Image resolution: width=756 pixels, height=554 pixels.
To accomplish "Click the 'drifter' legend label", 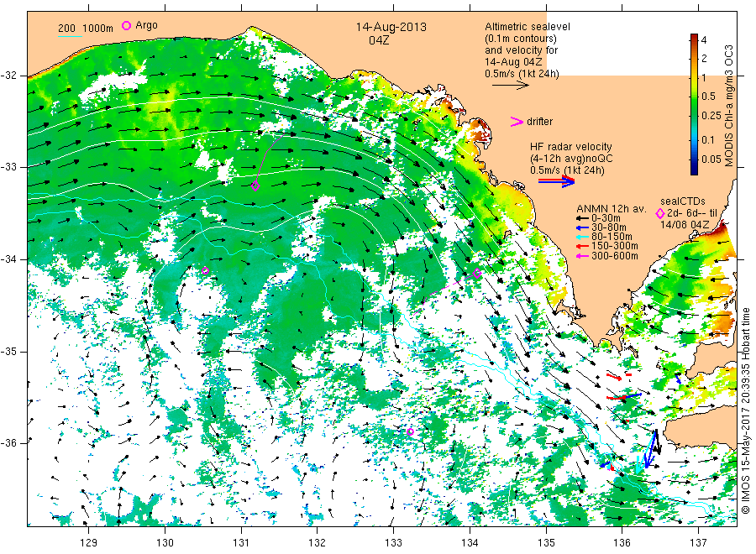I will (x=539, y=122).
